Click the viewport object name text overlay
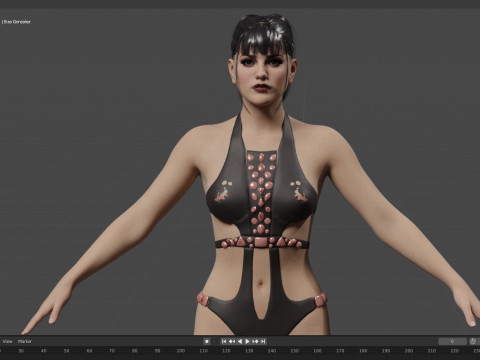Image resolution: width=480 pixels, height=360 pixels. coord(16,22)
